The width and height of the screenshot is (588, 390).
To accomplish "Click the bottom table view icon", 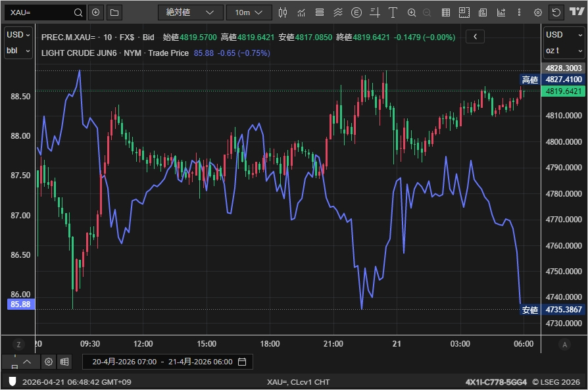I will click(x=64, y=362).
